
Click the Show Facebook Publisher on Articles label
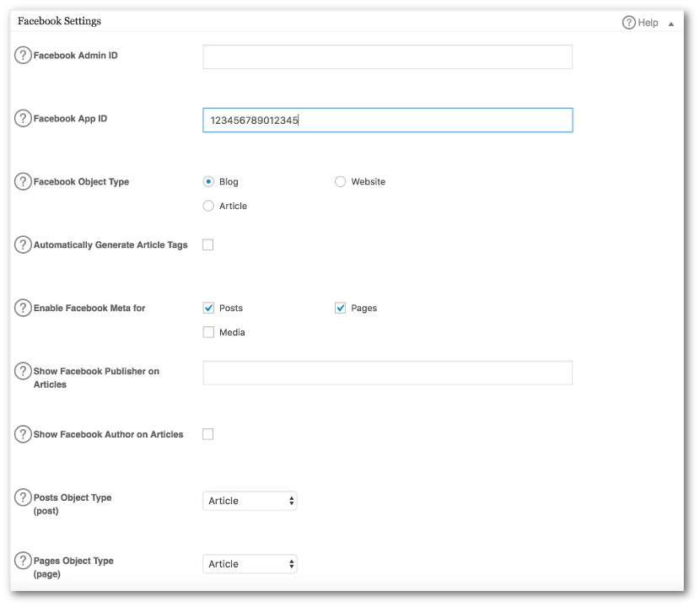click(x=96, y=378)
